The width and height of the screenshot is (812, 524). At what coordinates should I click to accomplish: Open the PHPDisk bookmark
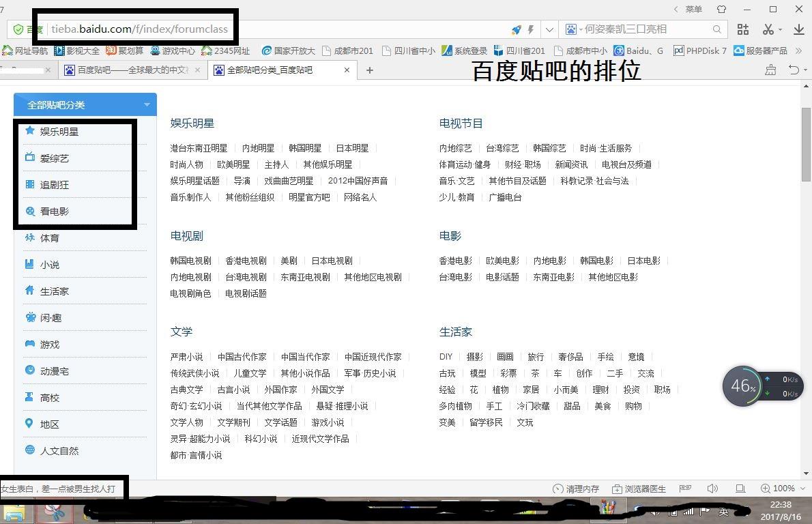(699, 50)
